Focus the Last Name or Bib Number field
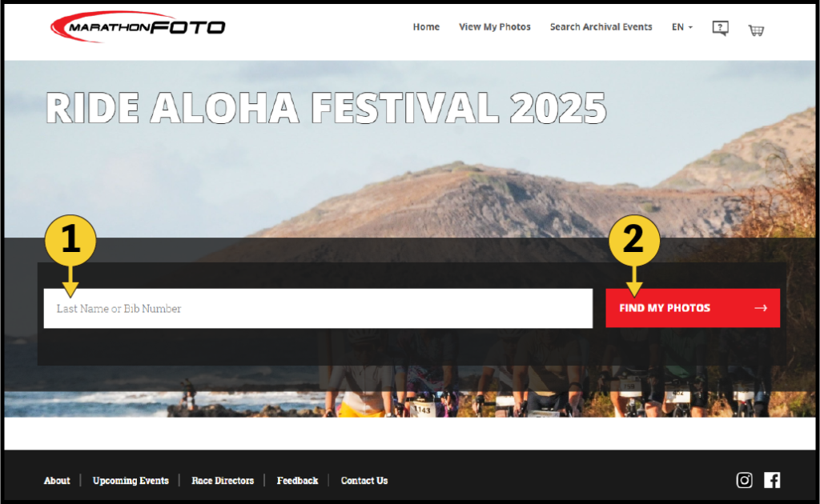Screen dimensions: 820x504 tap(318, 309)
